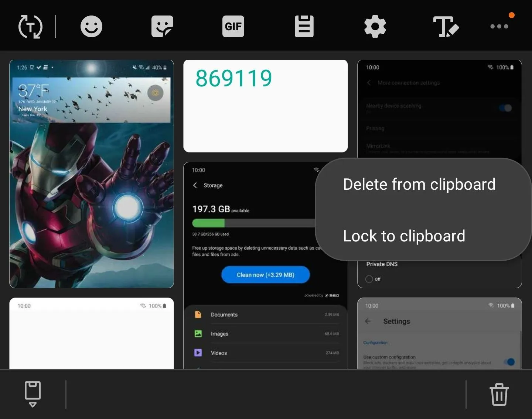Open the sticker panel icon
This screenshot has width=532, height=419.
[x=162, y=27]
